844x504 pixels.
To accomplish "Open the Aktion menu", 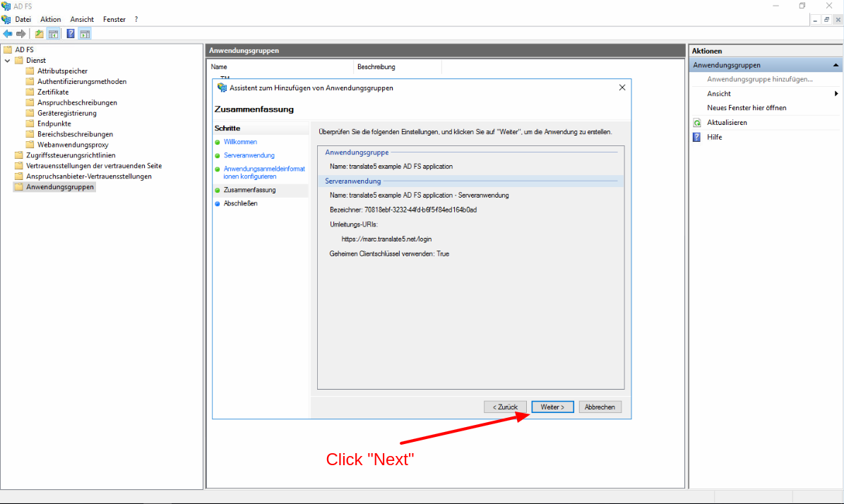I will (x=51, y=19).
